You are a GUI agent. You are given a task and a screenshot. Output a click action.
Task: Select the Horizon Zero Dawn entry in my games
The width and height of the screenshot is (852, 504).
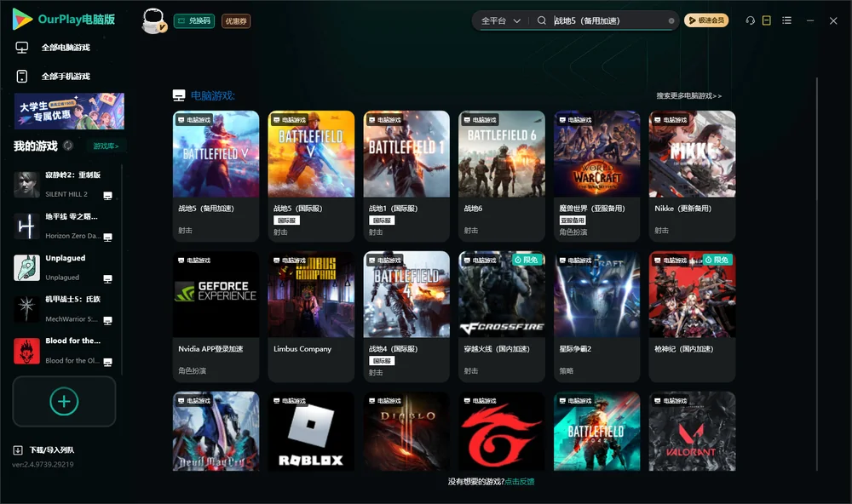(64, 226)
